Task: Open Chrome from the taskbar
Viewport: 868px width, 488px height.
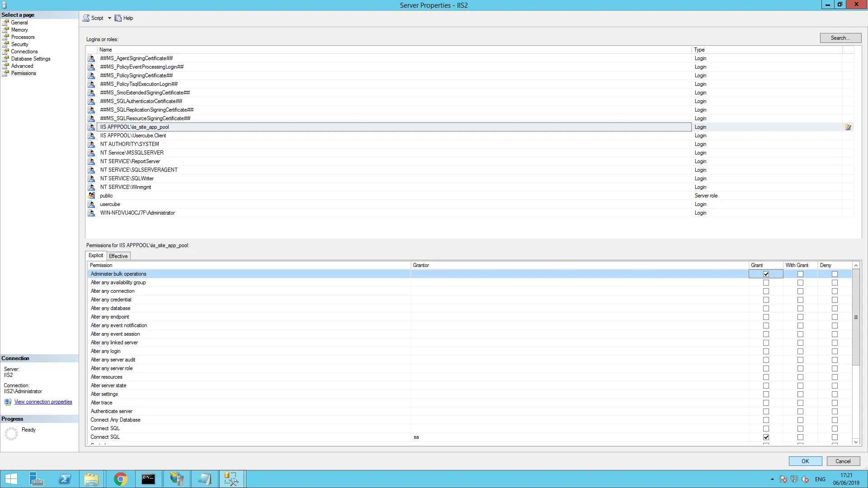Action: click(120, 479)
